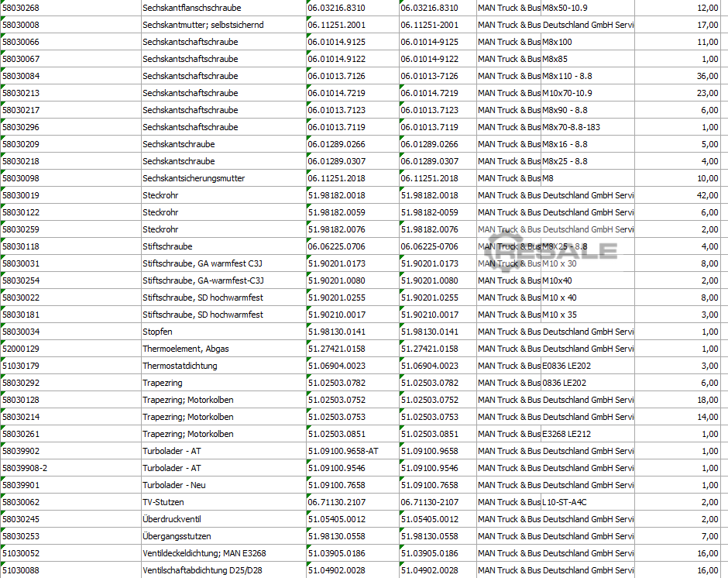The height and width of the screenshot is (578, 728).
Task: Select the quantity cell showing 36,00
Action: click(680, 76)
